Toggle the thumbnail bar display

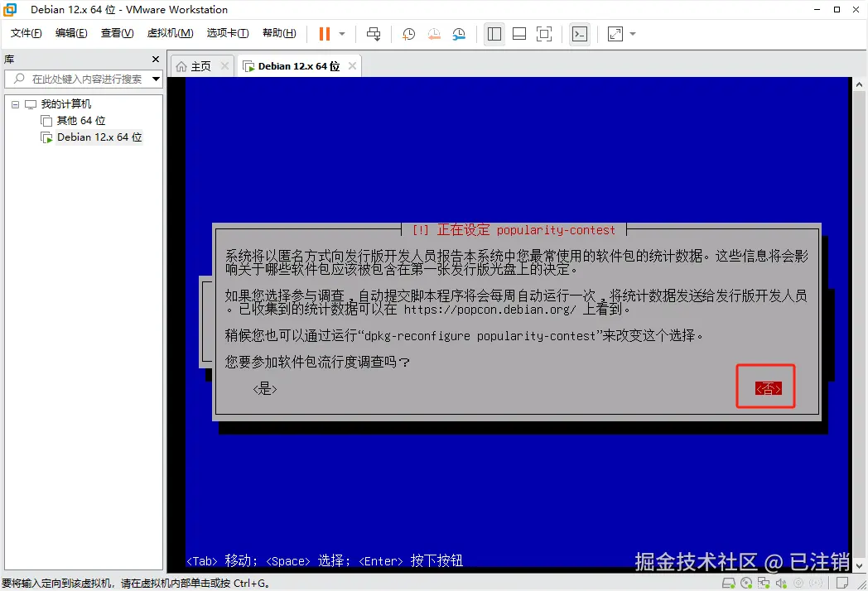pos(518,34)
